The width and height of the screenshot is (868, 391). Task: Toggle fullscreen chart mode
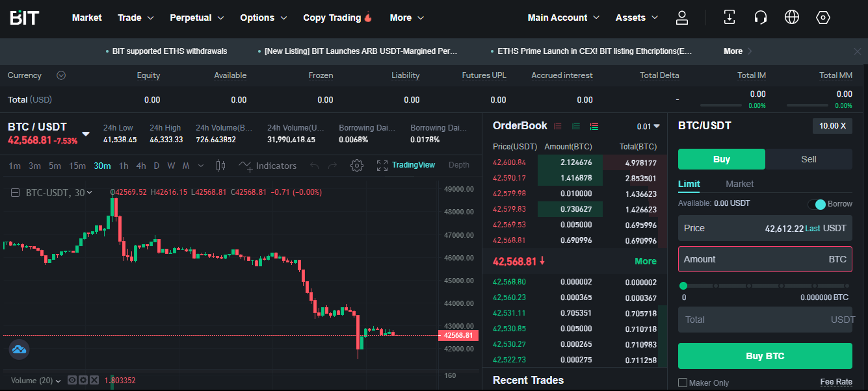382,166
